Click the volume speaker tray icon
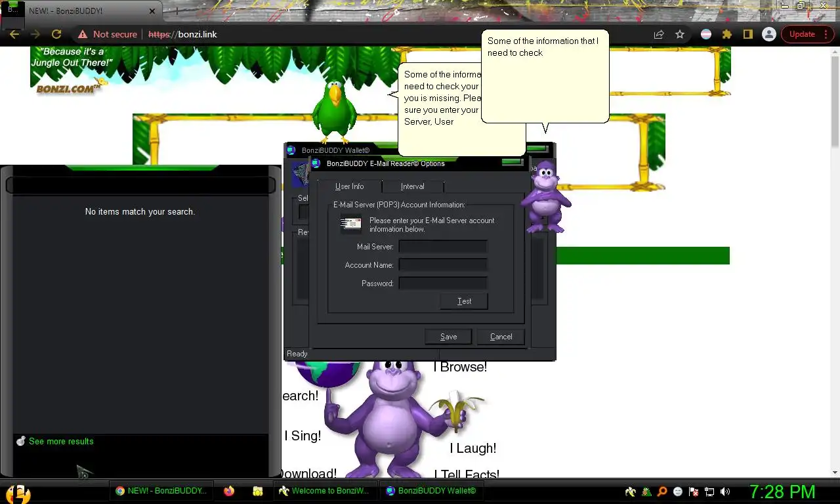This screenshot has height=504, width=840. pos(725,492)
